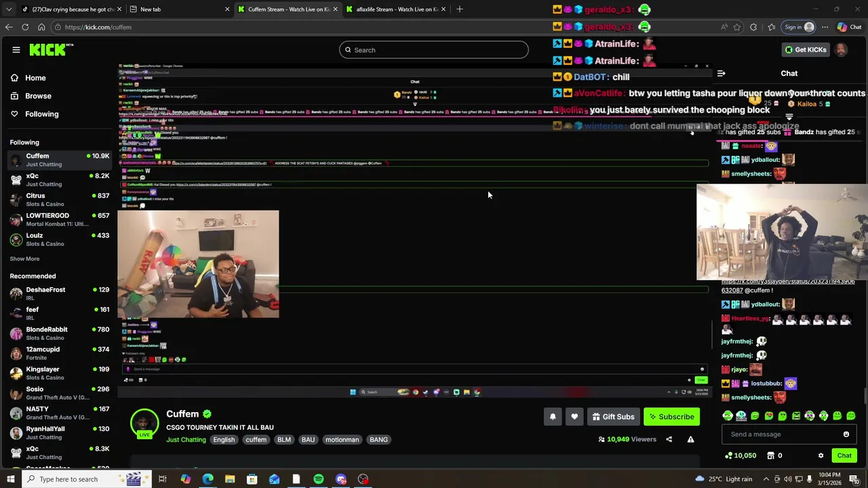Insert the first quick emote in chat
This screenshot has width=868, height=488.
728,415
